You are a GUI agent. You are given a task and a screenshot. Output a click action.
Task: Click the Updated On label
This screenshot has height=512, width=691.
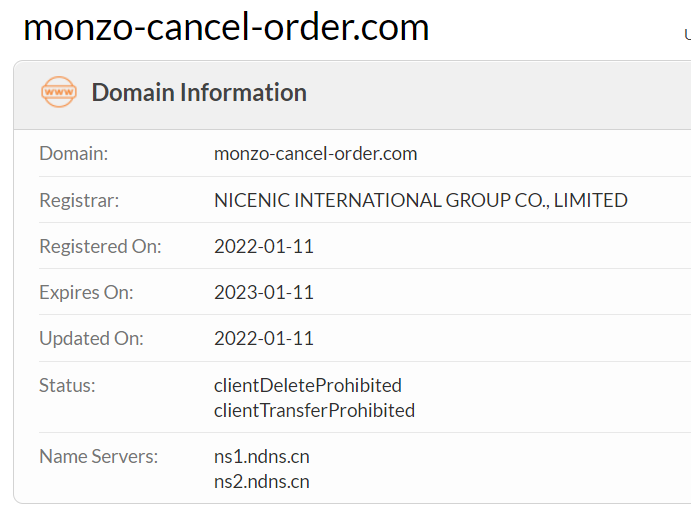click(91, 339)
